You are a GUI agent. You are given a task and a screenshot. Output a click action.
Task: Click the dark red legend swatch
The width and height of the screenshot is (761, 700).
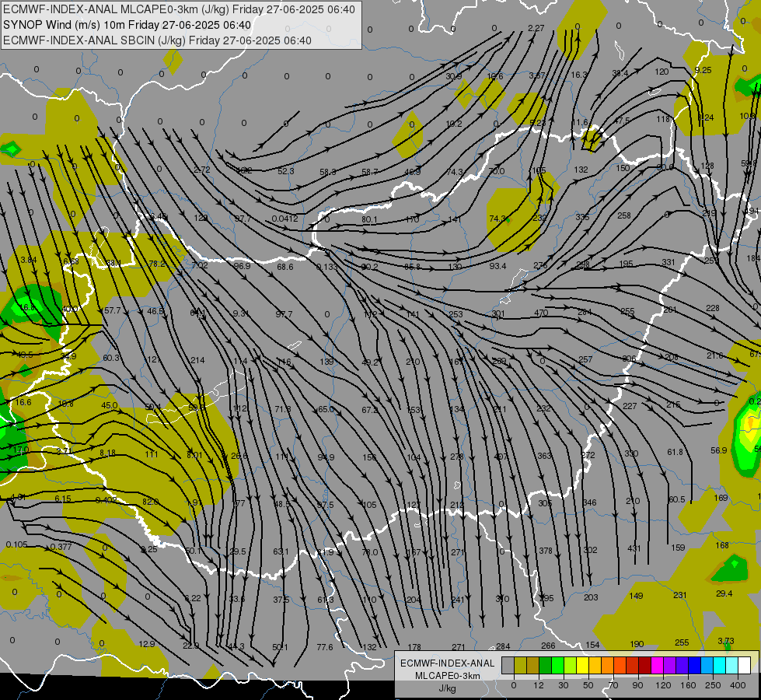coord(644,665)
